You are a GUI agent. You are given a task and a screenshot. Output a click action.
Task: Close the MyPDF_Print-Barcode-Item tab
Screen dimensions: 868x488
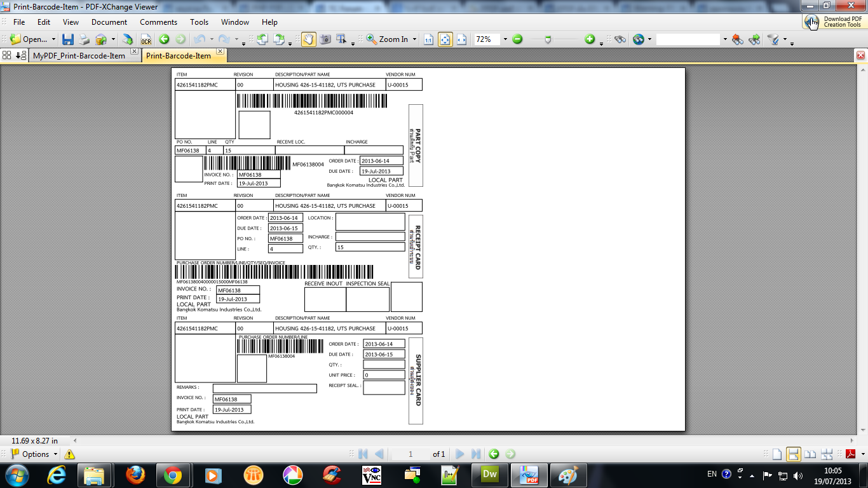click(x=134, y=51)
